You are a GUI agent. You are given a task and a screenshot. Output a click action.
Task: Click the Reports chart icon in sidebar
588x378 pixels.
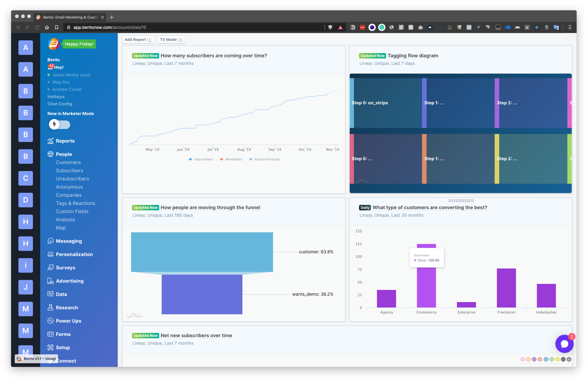pos(50,141)
